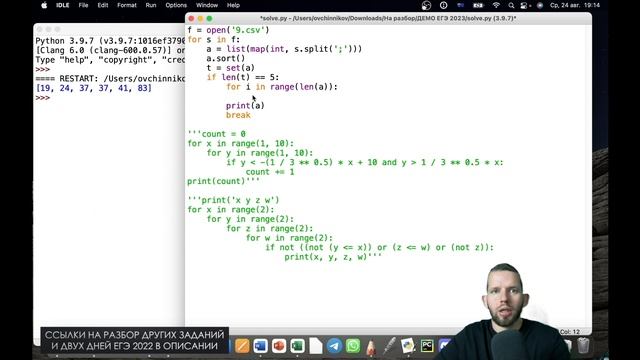This screenshot has height=360, width=640.
Task: Click the '''print('x y z w') line
Action: click(233, 200)
